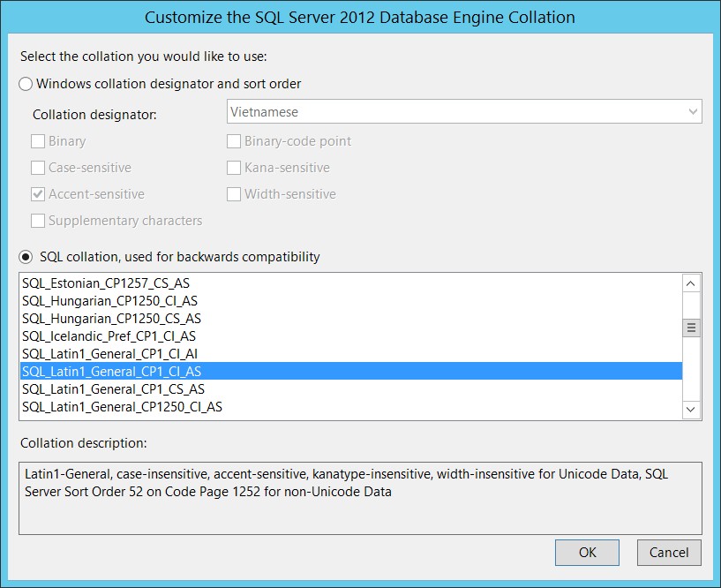Toggle the Case-sensitive checkbox
Image resolution: width=721 pixels, height=588 pixels.
click(38, 168)
